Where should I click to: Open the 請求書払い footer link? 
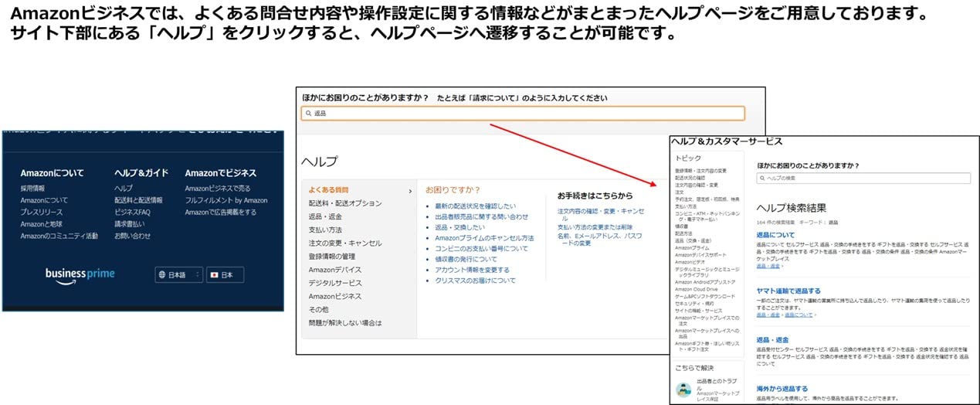pos(130,223)
